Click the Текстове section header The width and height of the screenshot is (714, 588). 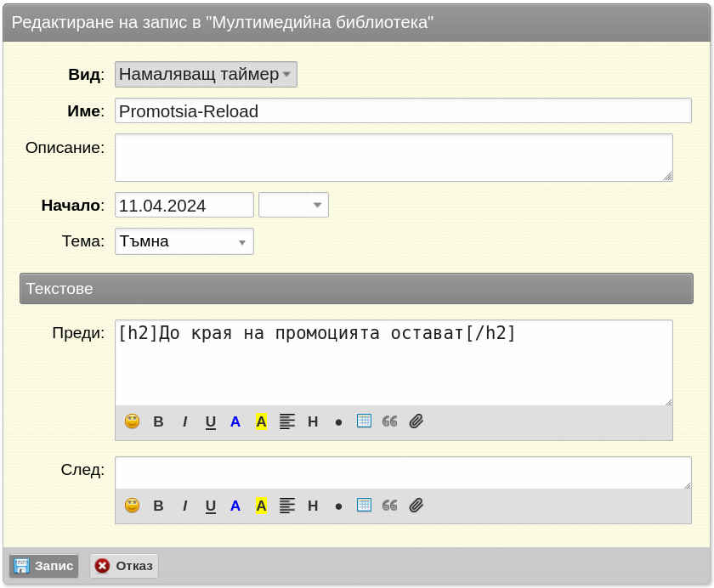tap(356, 289)
